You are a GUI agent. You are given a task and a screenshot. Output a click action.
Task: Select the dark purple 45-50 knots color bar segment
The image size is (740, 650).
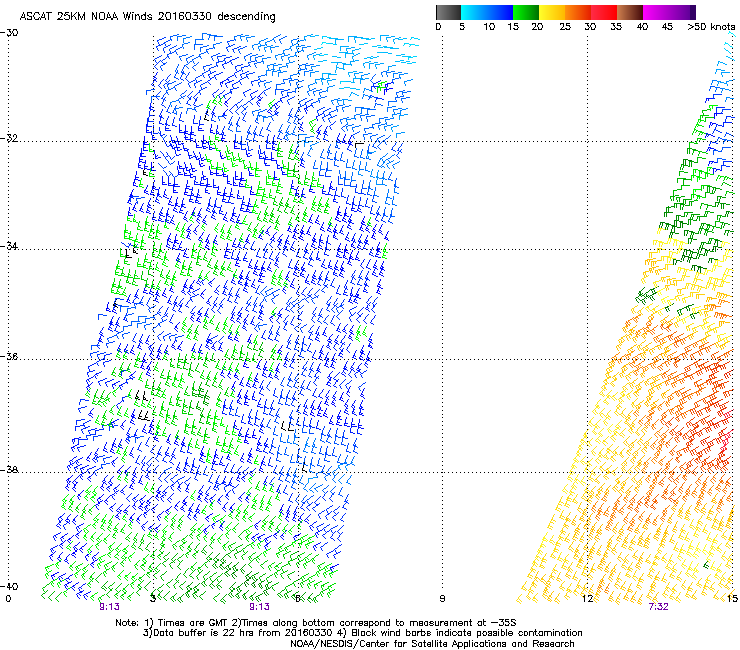[682, 12]
